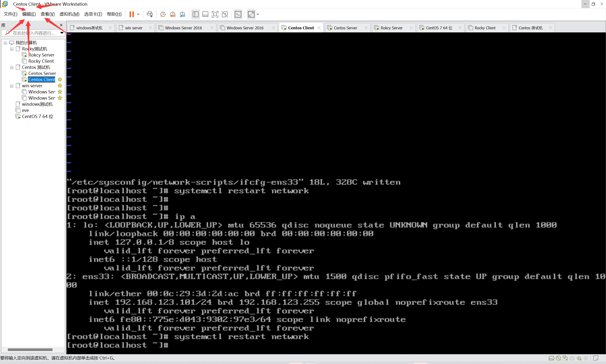Open power options dropdown beside pause
Image resolution: width=606 pixels, height=364 pixels.
(x=138, y=14)
